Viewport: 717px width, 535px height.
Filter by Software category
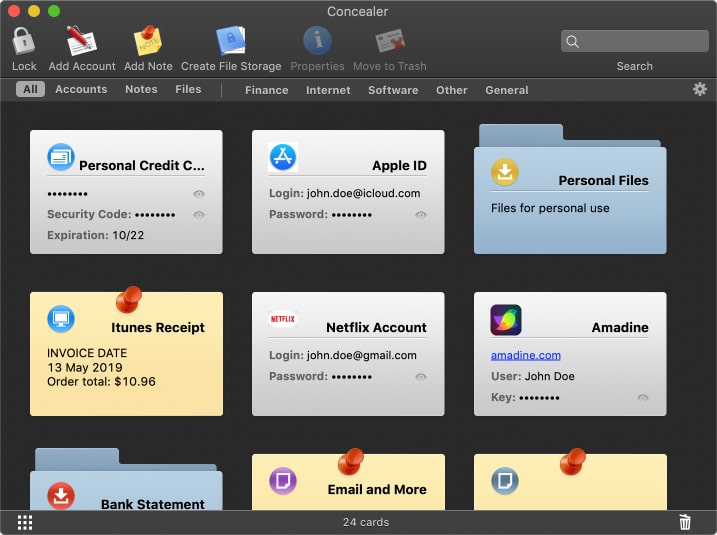[393, 90]
